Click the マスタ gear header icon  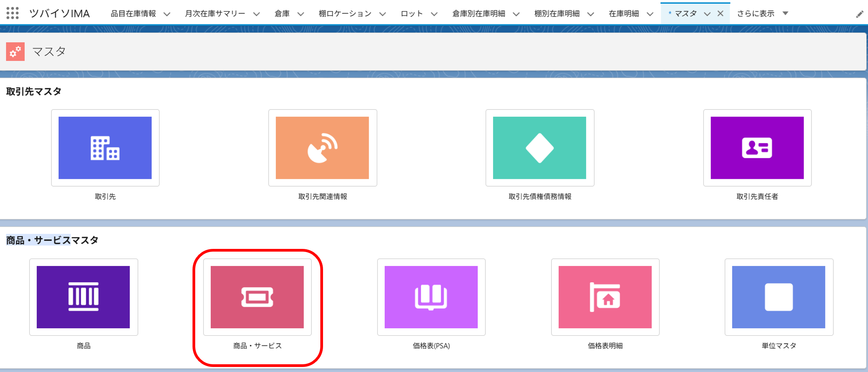click(x=15, y=51)
